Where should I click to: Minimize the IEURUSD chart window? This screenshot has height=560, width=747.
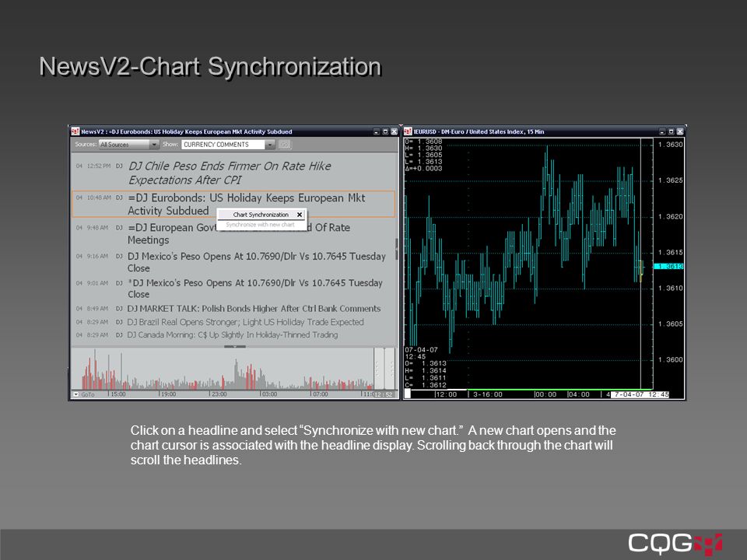pyautogui.click(x=662, y=131)
